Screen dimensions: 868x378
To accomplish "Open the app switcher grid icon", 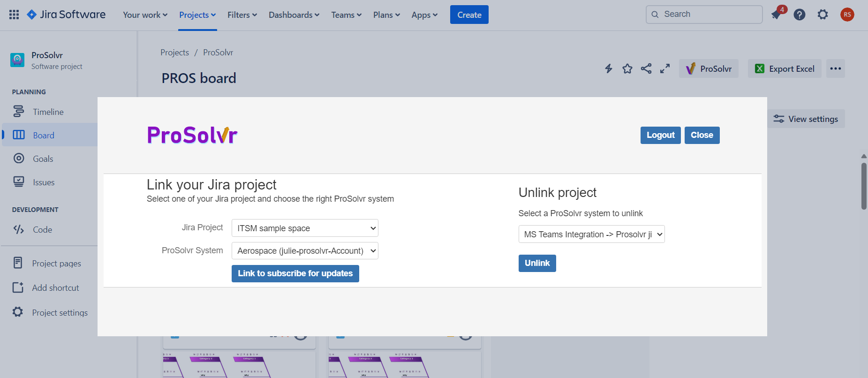I will coord(14,15).
